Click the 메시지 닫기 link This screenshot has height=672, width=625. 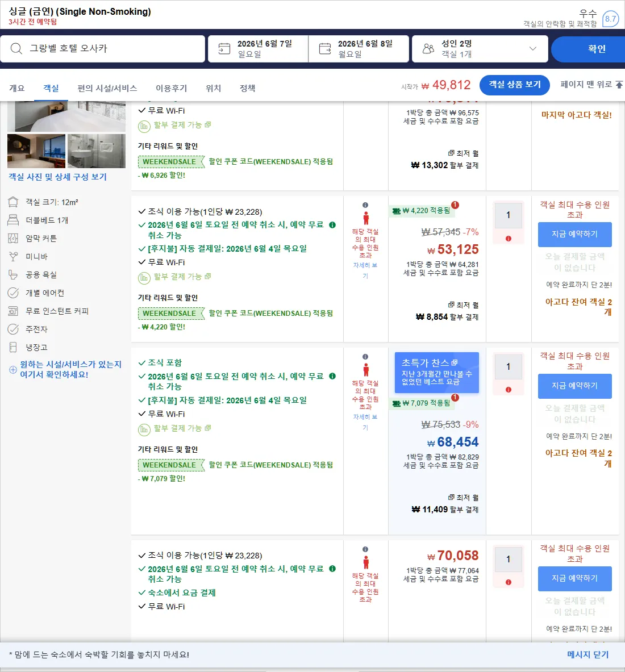click(587, 654)
